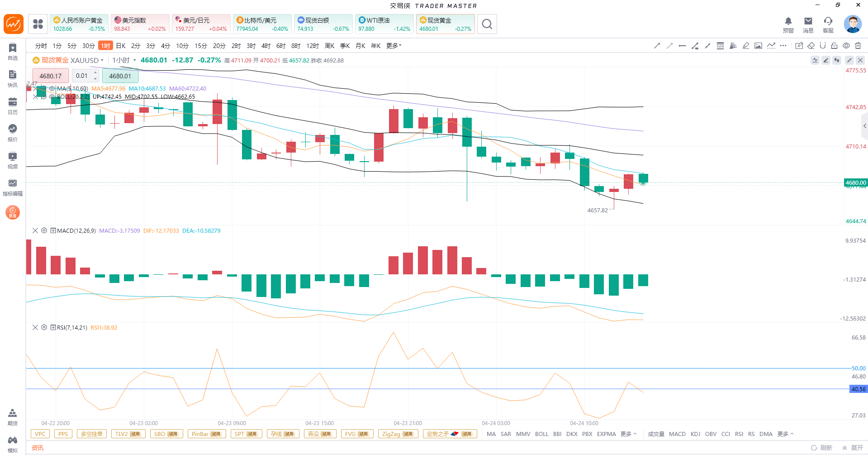Viewport: 868px width, 455px height.
Task: Open the 预警 alert bell icon
Action: (x=788, y=24)
